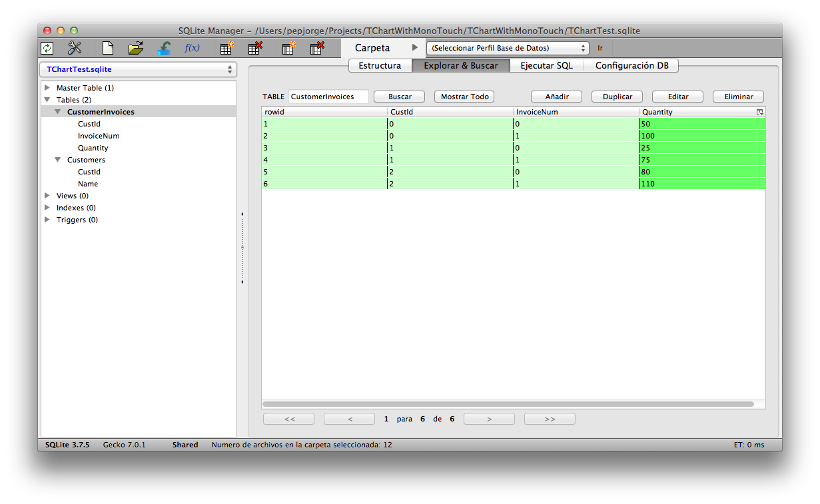Screen dimensions: 820x504
Task: Click the Editar button
Action: click(678, 97)
